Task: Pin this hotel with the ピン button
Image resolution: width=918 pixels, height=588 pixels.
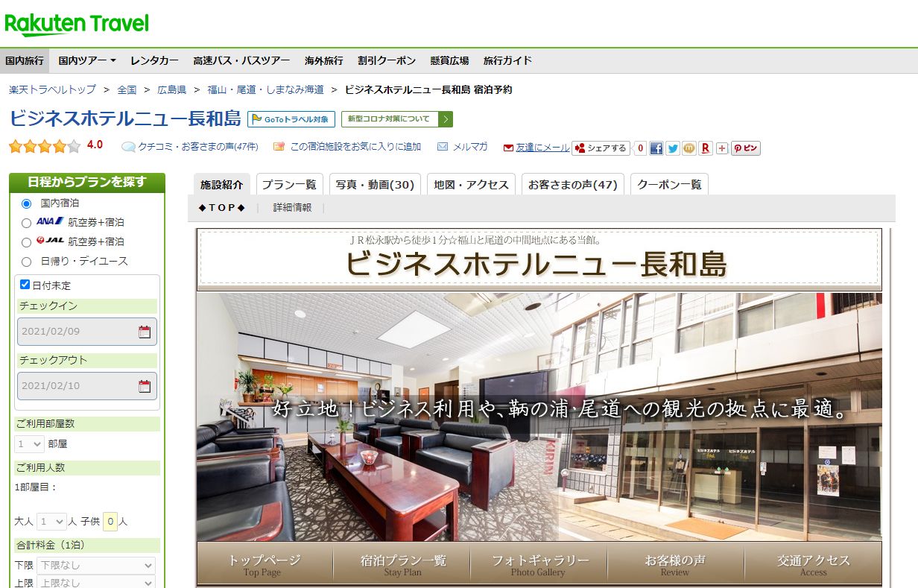Action: (x=745, y=148)
